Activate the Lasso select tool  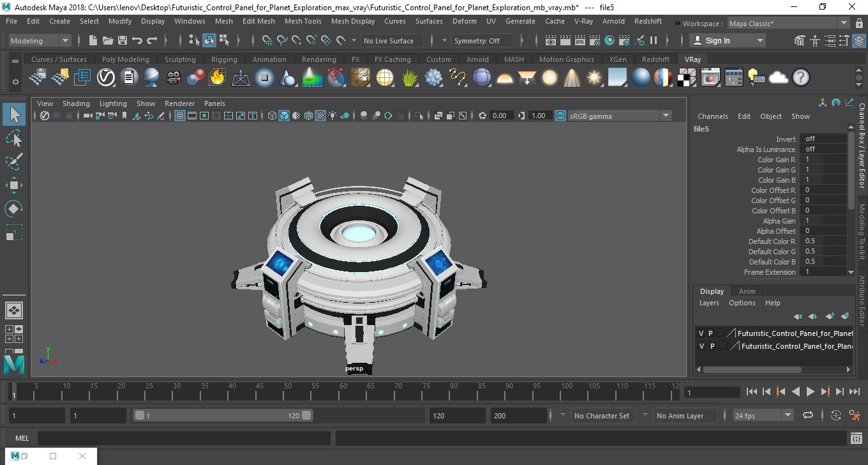14,138
